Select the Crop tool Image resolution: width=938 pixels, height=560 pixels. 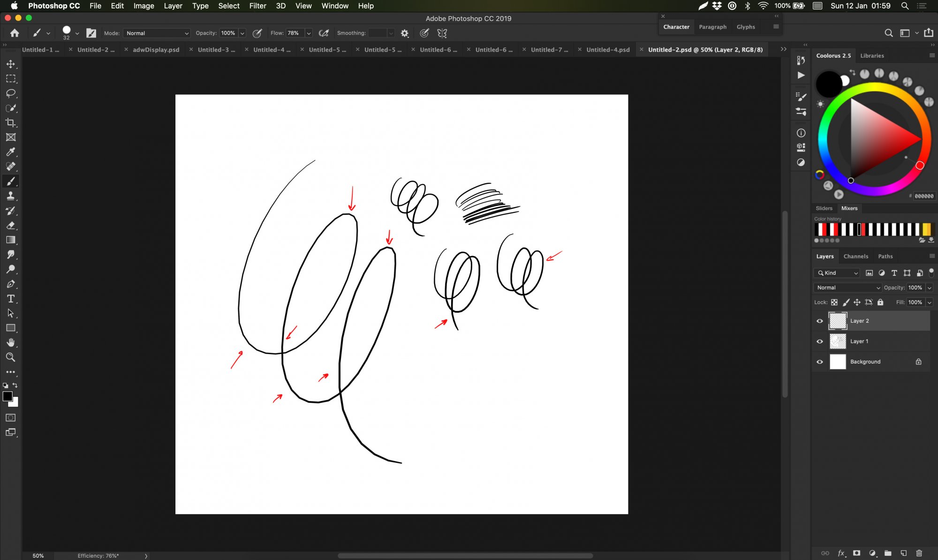click(x=11, y=123)
